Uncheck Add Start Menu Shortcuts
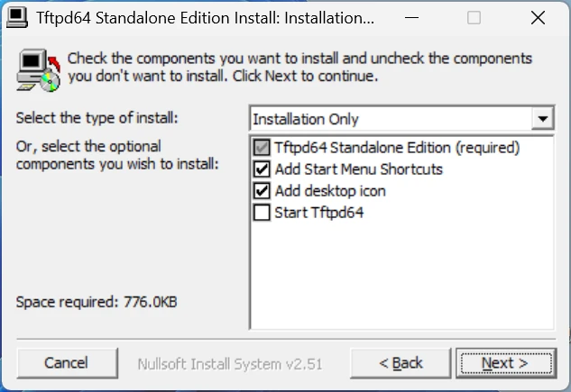The width and height of the screenshot is (571, 392). click(262, 169)
